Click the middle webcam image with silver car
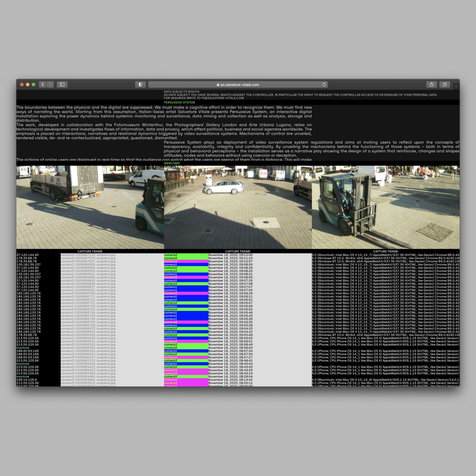The image size is (476, 476). pos(238,207)
